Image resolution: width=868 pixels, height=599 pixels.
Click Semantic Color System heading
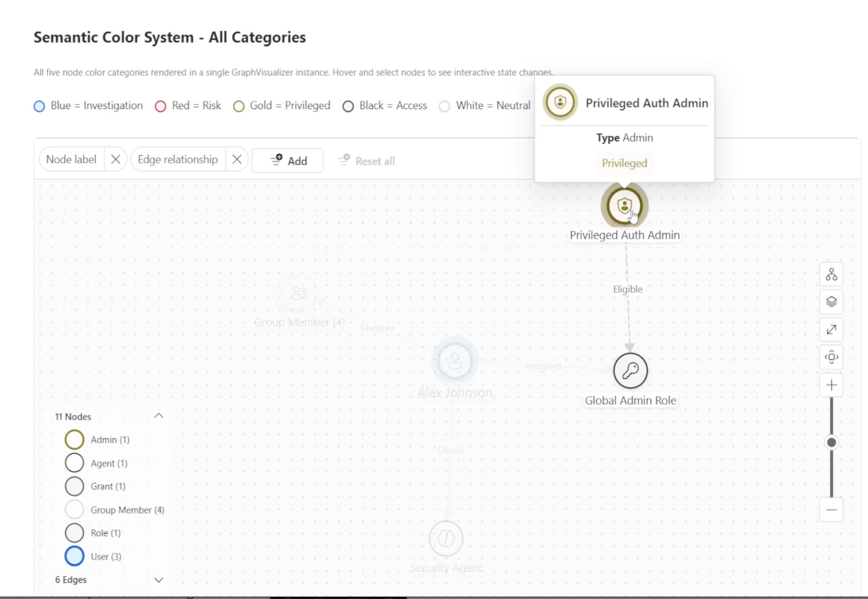[170, 37]
